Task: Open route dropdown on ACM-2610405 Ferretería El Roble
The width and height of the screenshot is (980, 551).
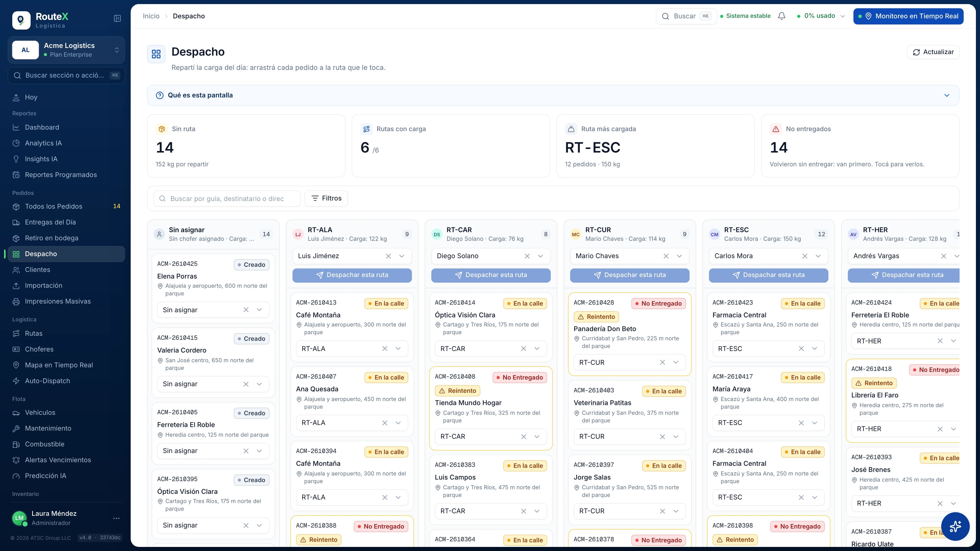Action: pos(260,451)
